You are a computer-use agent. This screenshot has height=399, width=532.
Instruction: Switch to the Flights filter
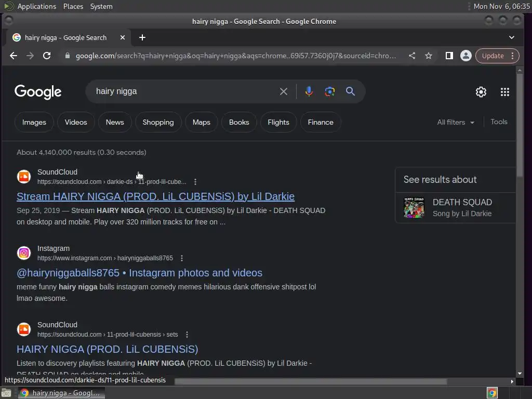pos(278,122)
